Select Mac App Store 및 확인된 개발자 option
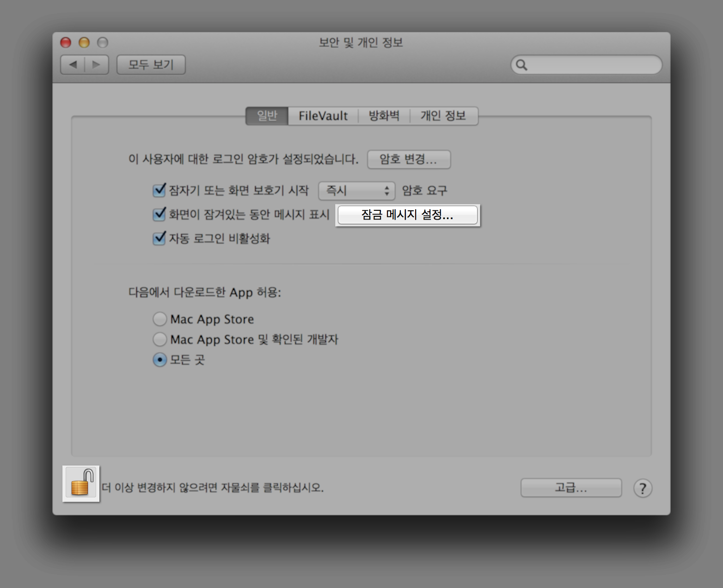This screenshot has height=588, width=723. tap(159, 339)
